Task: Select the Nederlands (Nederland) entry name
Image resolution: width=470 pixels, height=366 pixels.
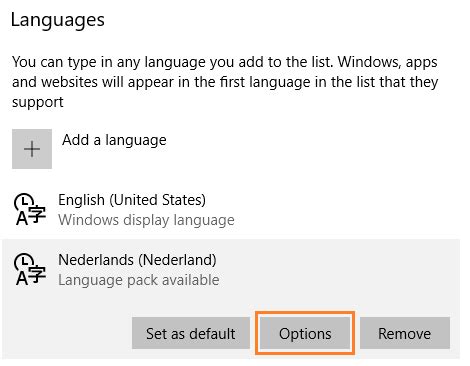Action: coord(137,260)
